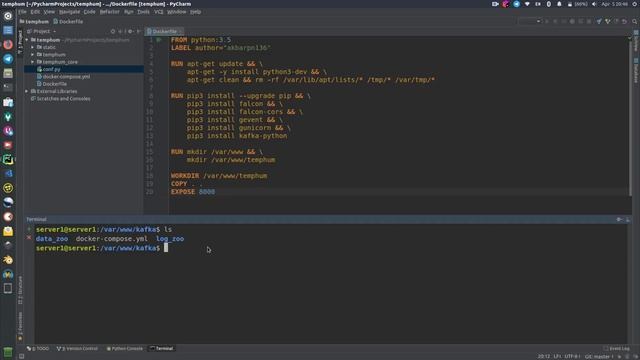
Task: Select Dockerfile in project tree
Action: [x=52, y=84]
